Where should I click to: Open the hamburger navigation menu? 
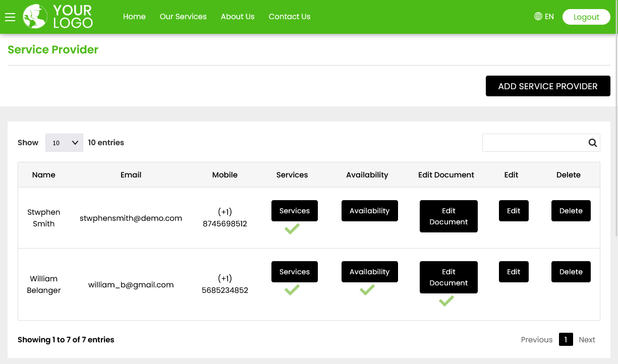[x=10, y=17]
